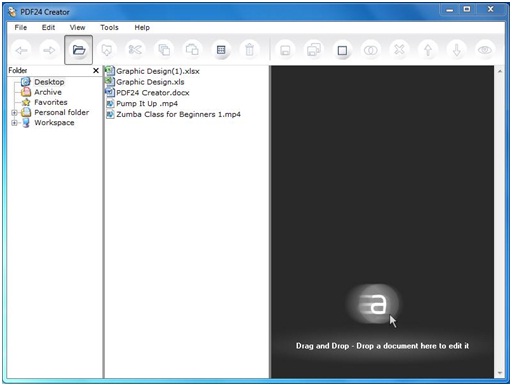Click the paste toolbar icon

pyautogui.click(x=192, y=50)
